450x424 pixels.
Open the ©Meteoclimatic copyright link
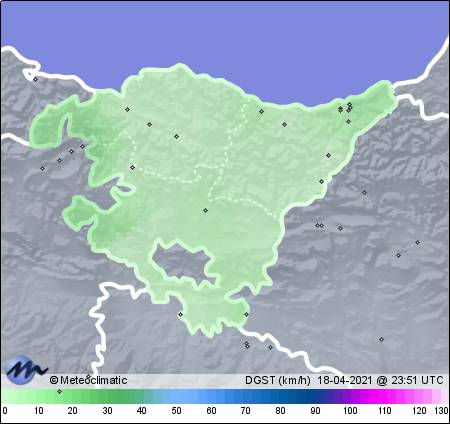click(88, 380)
